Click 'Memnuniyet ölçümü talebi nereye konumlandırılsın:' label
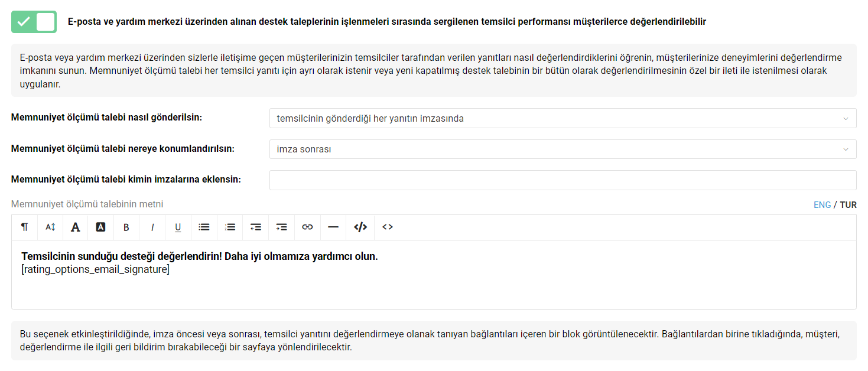Image resolution: width=868 pixels, height=371 pixels. (x=123, y=148)
